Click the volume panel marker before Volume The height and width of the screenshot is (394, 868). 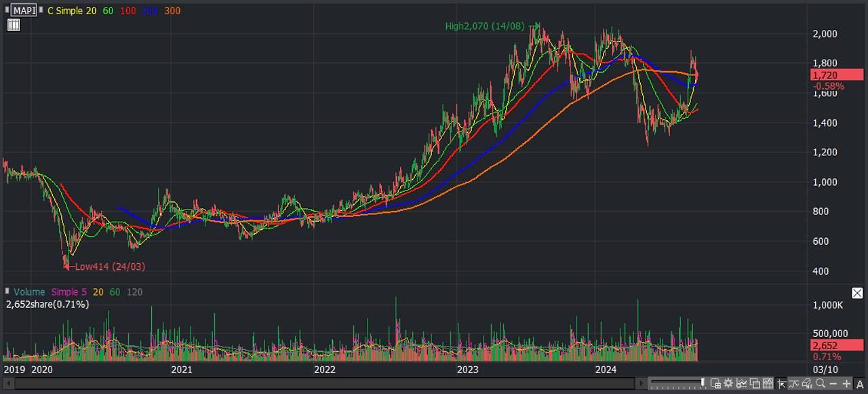[7, 292]
